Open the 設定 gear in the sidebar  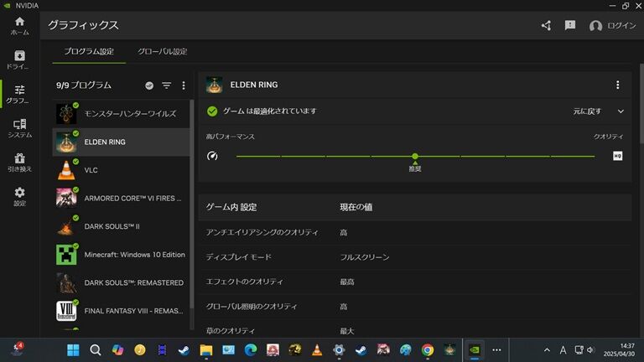click(x=20, y=197)
